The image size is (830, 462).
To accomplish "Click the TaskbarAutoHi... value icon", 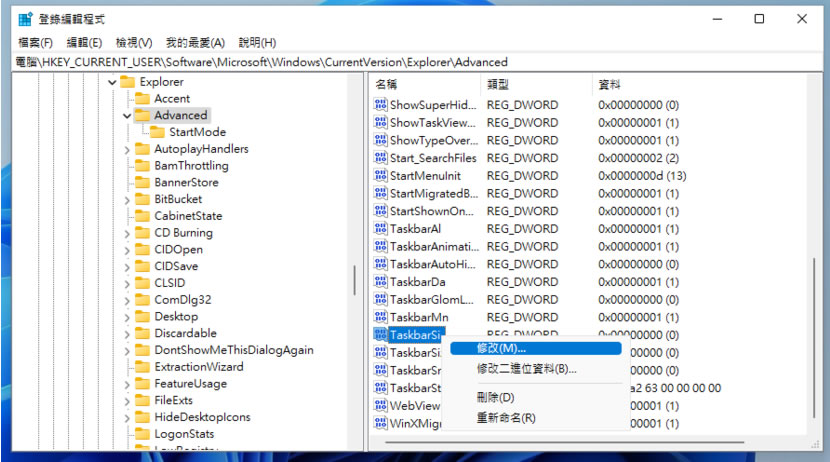I will pos(380,264).
